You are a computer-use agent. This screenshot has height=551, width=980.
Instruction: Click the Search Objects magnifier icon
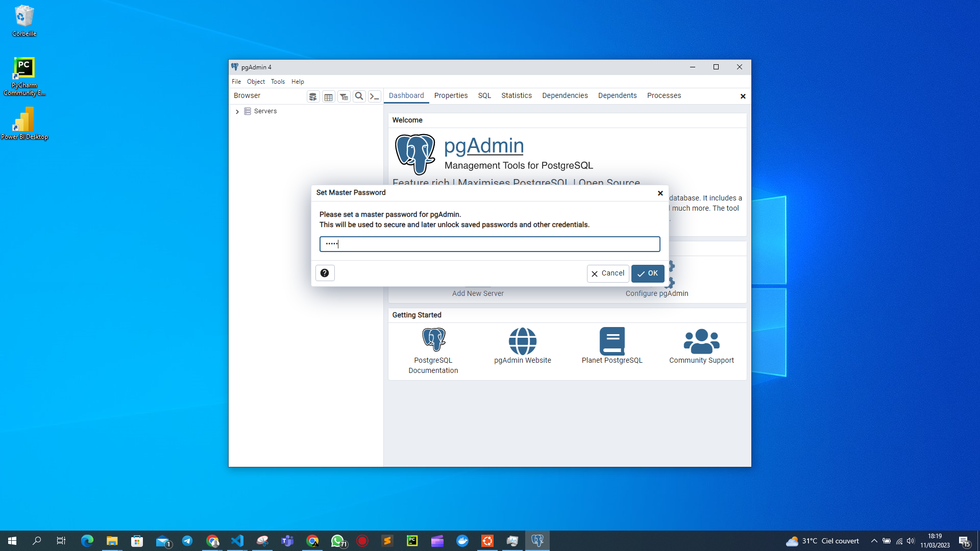359,96
